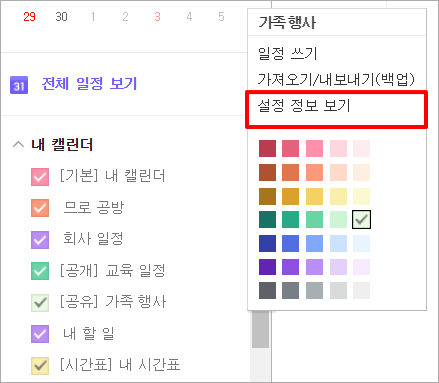The image size is (439, 383).
Task: Pick the light pink swatch
Action: pyautogui.click(x=338, y=148)
